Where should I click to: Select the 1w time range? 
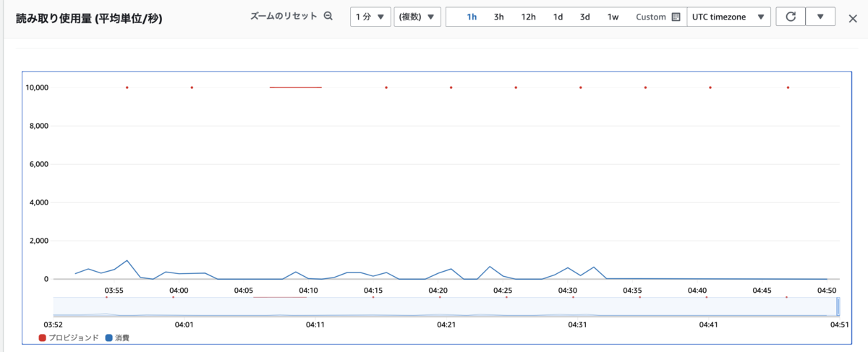click(x=613, y=17)
